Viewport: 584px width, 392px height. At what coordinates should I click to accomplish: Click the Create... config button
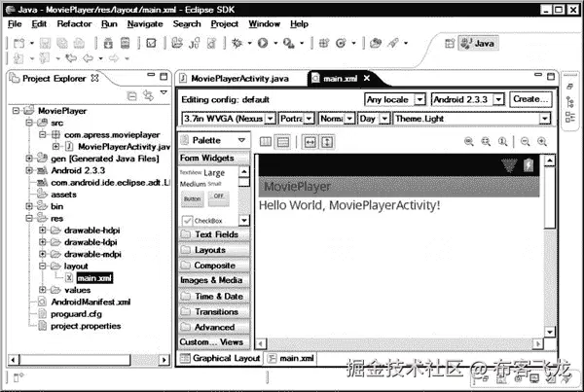530,99
